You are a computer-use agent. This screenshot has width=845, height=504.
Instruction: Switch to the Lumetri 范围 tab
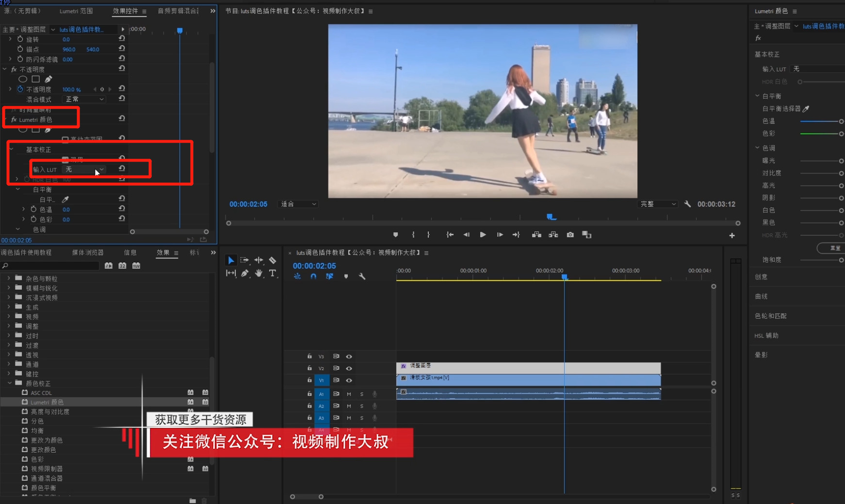[76, 11]
